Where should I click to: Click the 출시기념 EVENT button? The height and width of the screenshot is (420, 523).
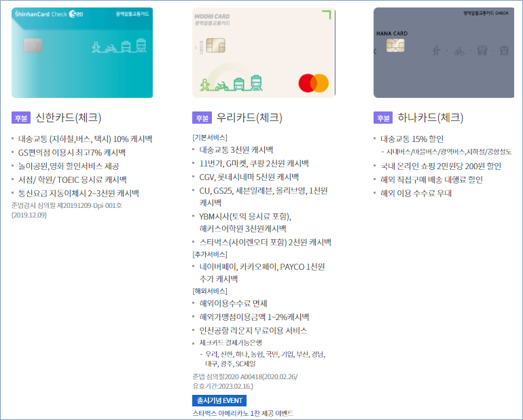219,400
